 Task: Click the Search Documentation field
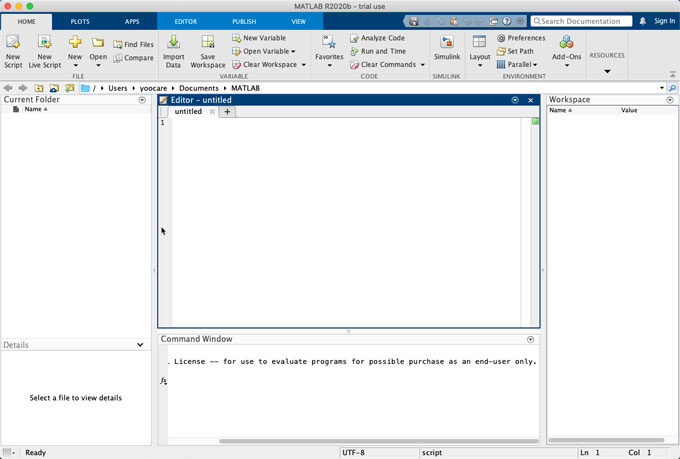(x=581, y=21)
